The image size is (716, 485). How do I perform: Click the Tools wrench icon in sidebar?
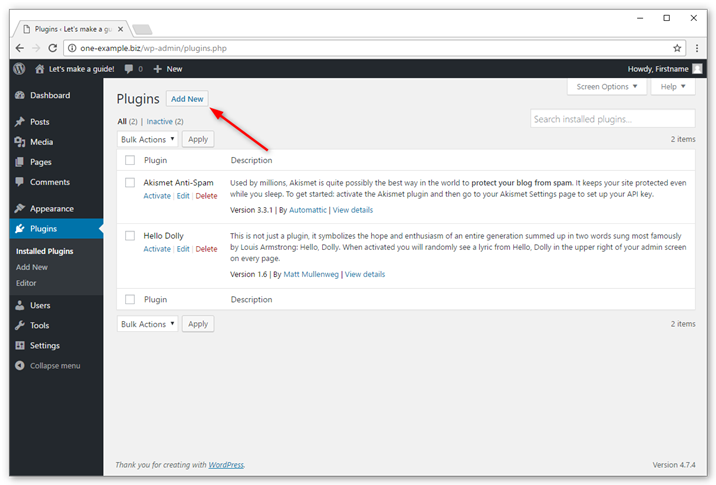coord(20,325)
